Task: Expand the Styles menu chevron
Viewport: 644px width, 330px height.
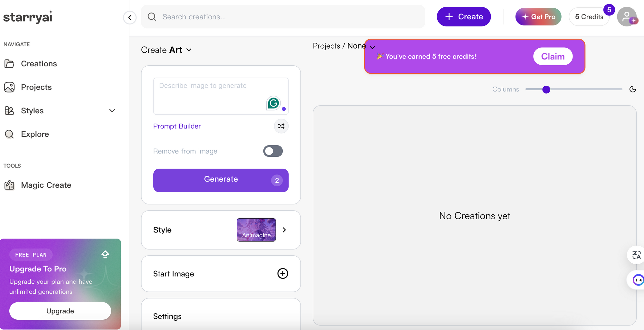Action: pos(112,111)
